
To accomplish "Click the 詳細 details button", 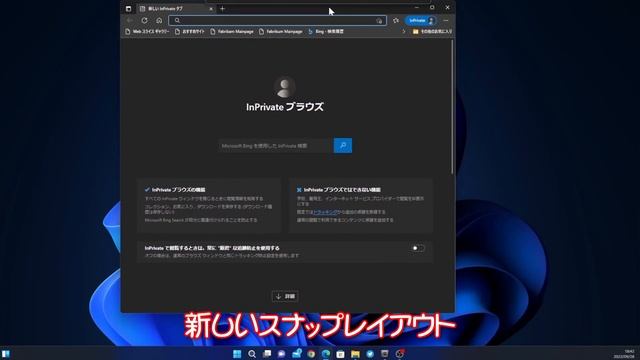I will point(285,296).
